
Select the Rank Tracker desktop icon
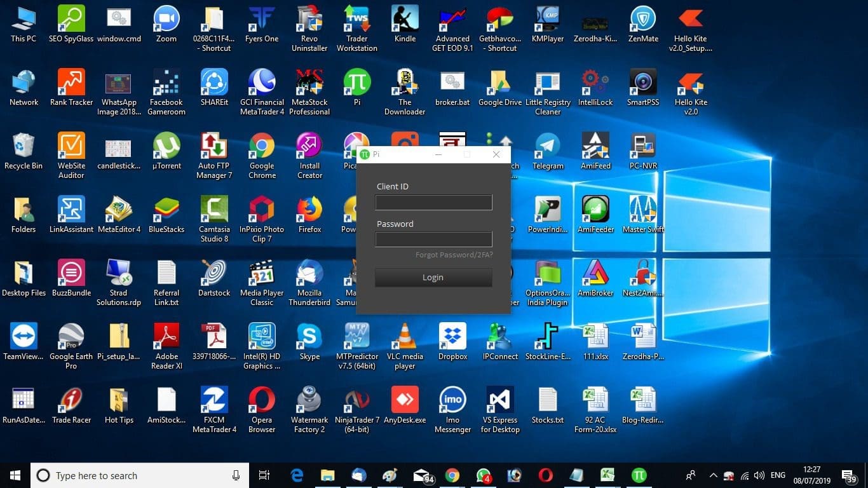tap(71, 88)
